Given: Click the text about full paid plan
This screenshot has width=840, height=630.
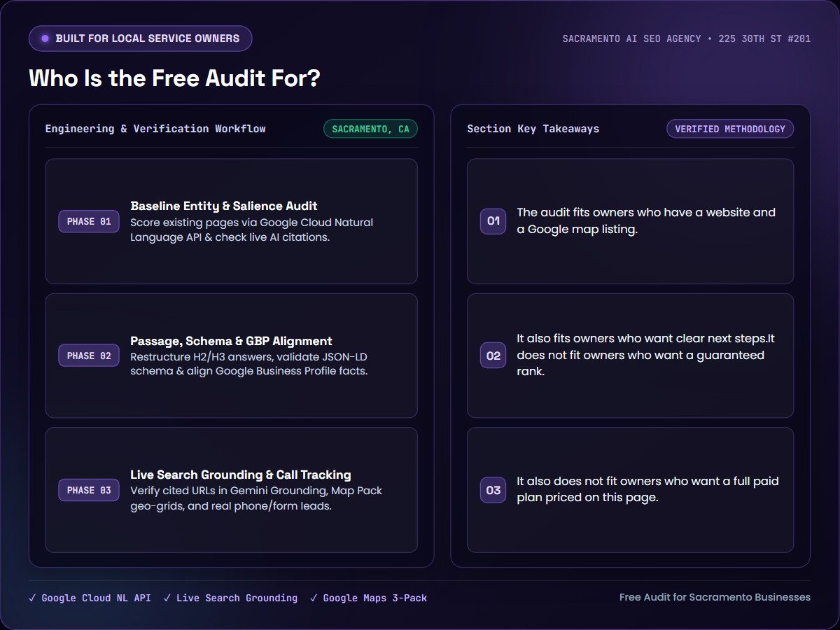Looking at the screenshot, I should click(x=647, y=489).
